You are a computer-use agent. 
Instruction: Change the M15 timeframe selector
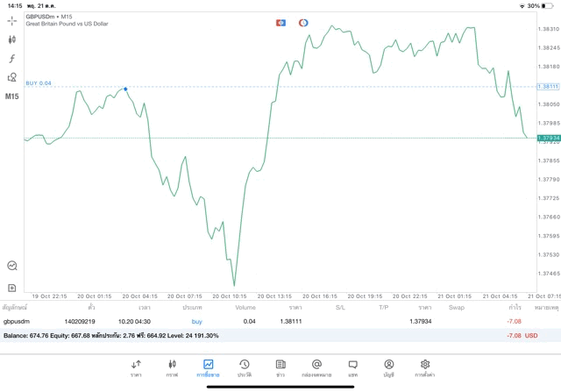point(12,96)
